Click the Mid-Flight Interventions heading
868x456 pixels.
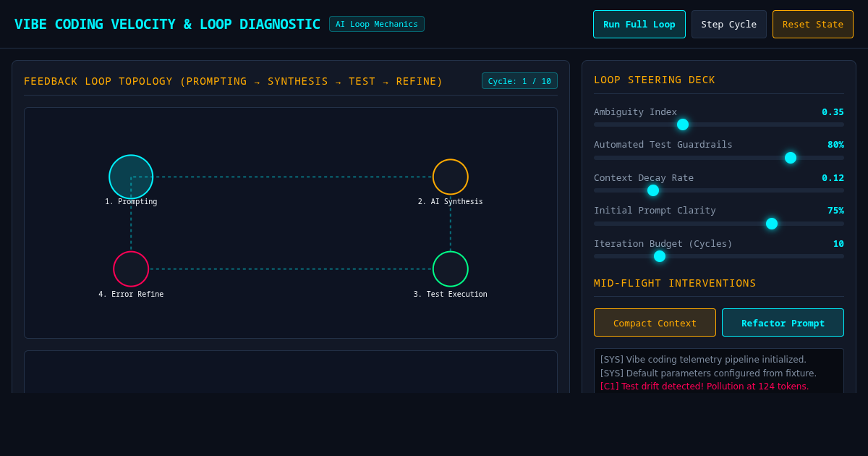pos(675,283)
